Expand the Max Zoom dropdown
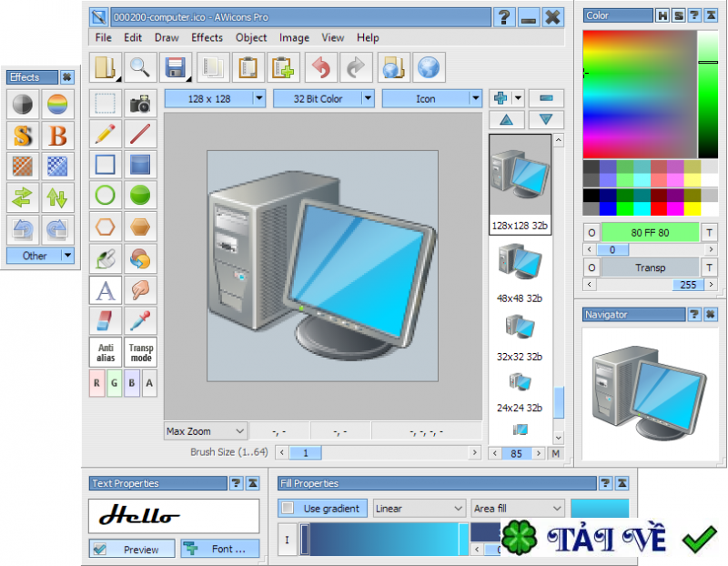This screenshot has height=566, width=728. (205, 430)
